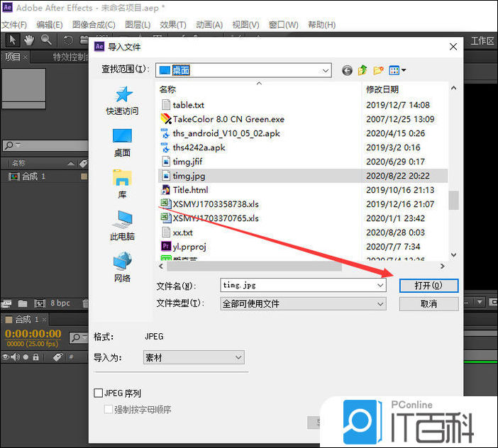Sort files by 名称 column
The image size is (498, 448).
pyautogui.click(x=167, y=90)
